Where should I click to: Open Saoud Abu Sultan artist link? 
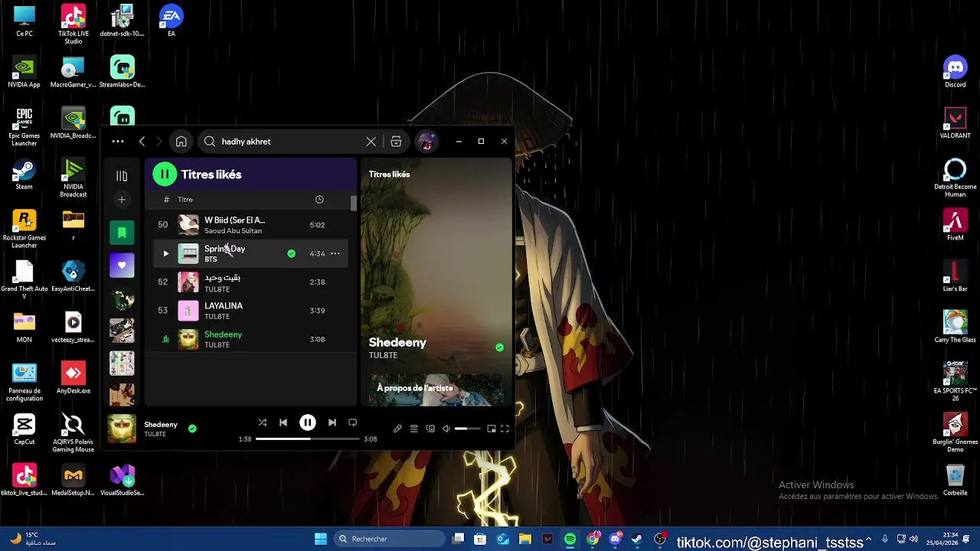point(233,231)
